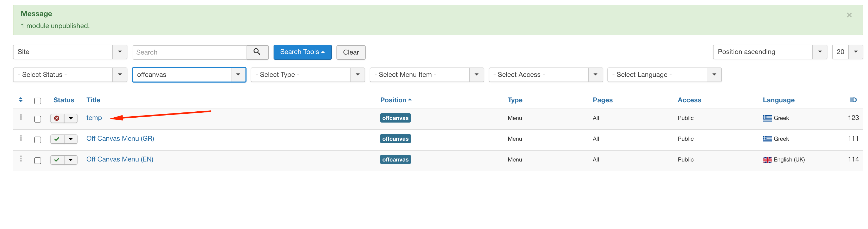The width and height of the screenshot is (868, 229).
Task: Toggle the select-all checkbox in header
Action: click(x=38, y=101)
